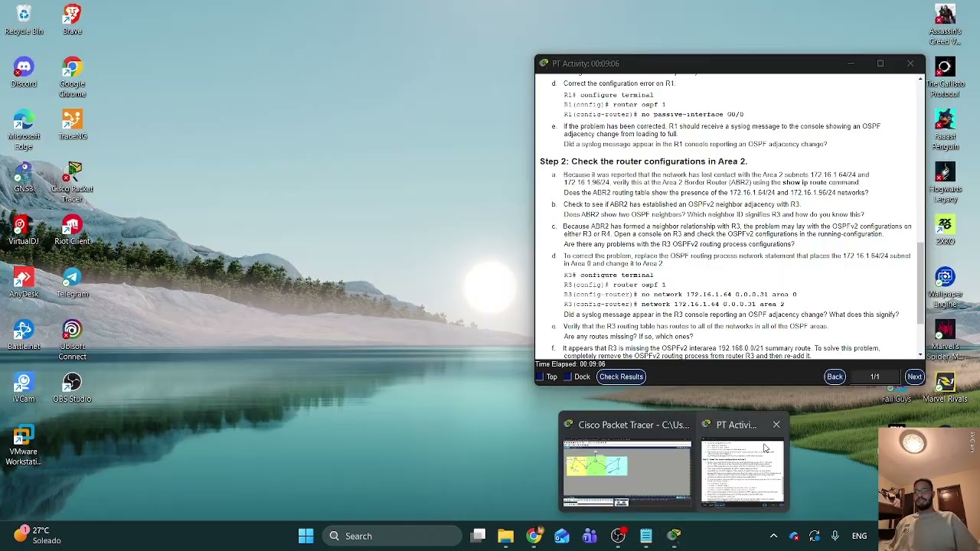Click the ENG language indicator
This screenshot has width=980, height=551.
coord(859,536)
